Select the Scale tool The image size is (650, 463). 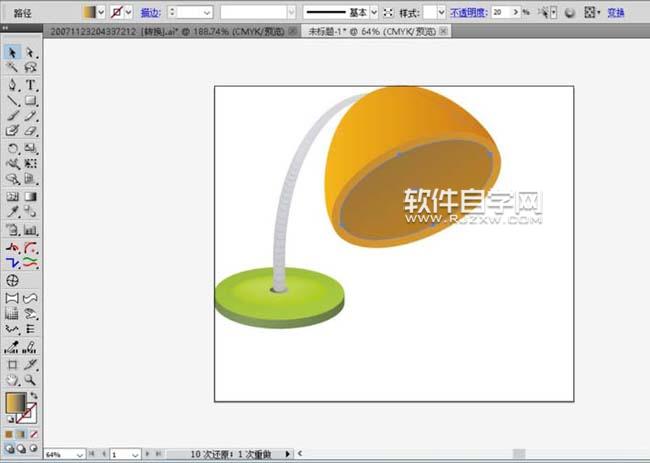pos(30,148)
